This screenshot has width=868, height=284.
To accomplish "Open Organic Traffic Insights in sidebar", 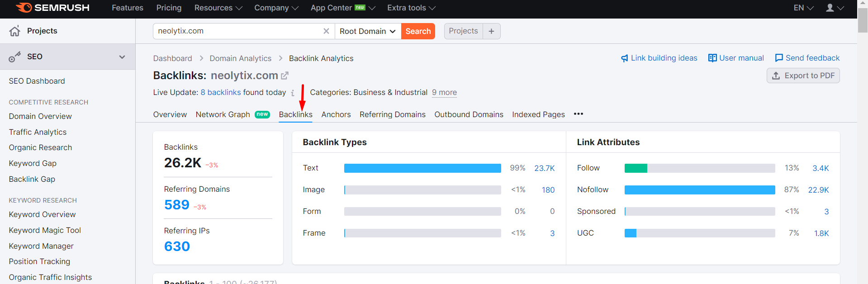I will (51, 277).
